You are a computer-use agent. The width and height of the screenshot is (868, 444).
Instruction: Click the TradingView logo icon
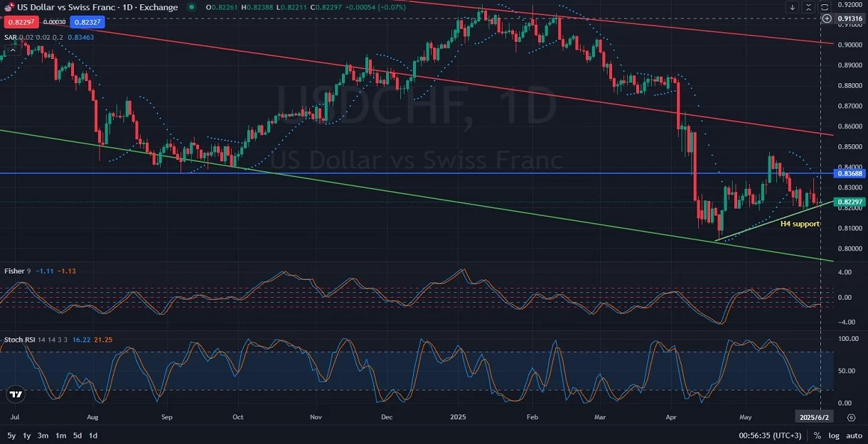tap(16, 394)
